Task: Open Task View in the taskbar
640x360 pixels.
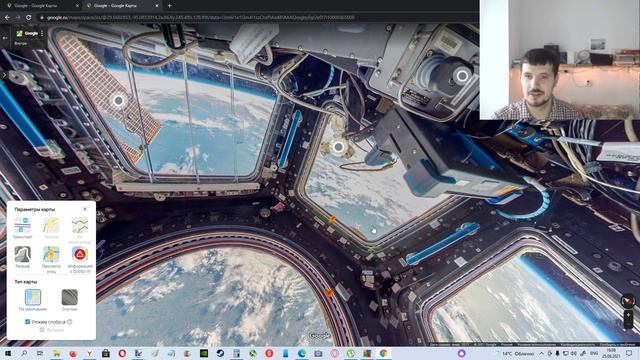Action: tap(40, 353)
